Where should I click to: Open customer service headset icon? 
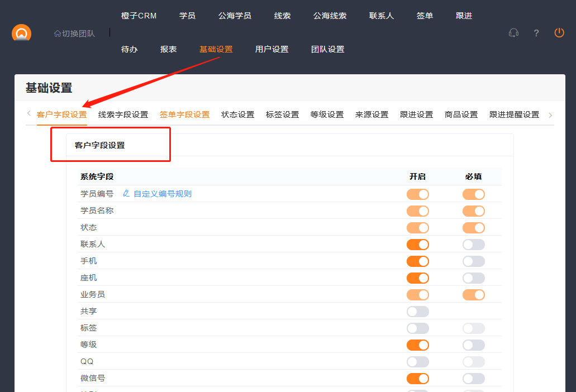[x=513, y=33]
